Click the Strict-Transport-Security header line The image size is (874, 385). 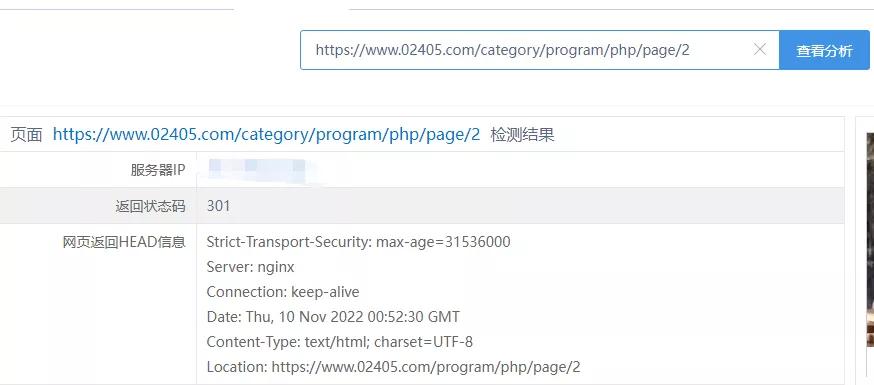pos(358,242)
